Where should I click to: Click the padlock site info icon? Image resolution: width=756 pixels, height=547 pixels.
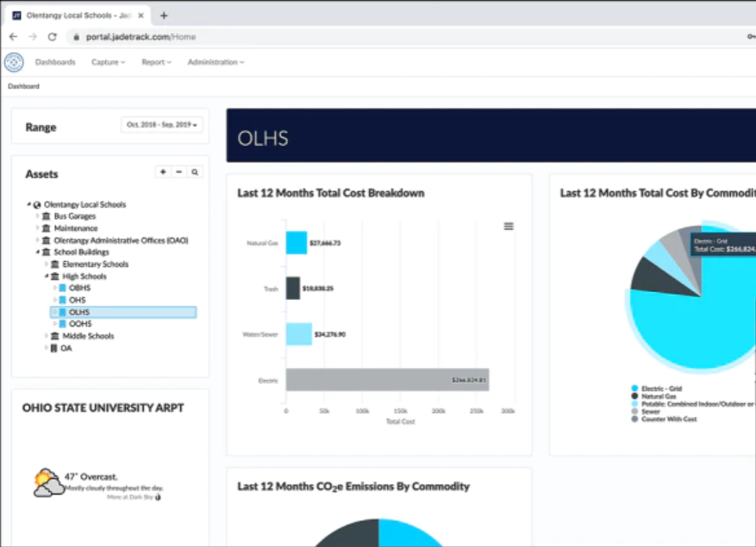[x=76, y=37]
